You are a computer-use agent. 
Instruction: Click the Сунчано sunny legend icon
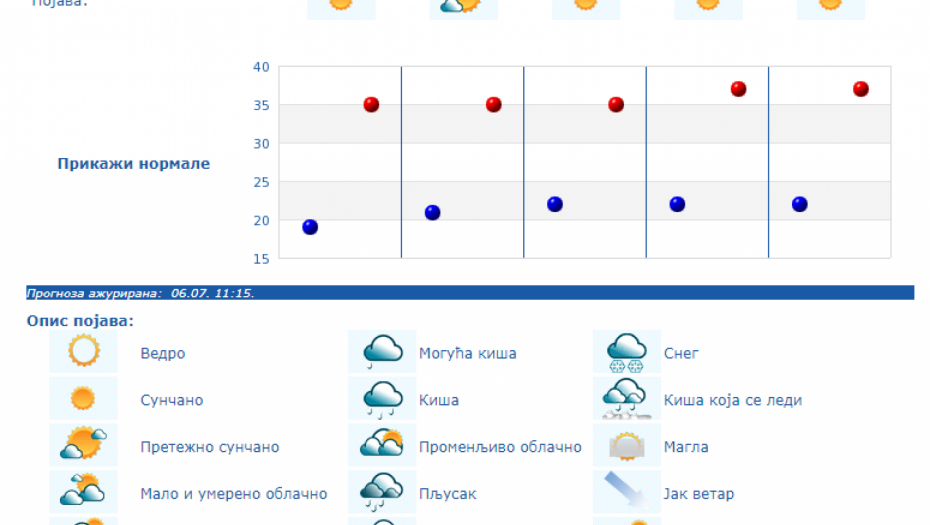click(83, 399)
